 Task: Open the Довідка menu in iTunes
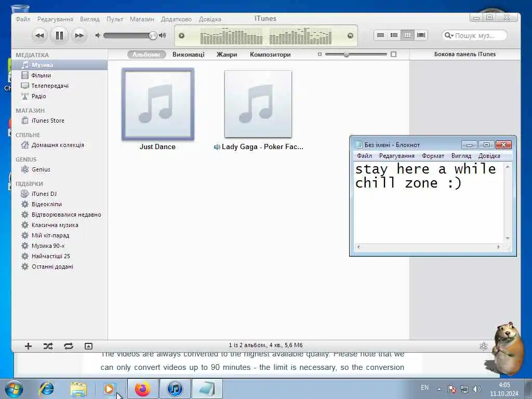(x=210, y=19)
